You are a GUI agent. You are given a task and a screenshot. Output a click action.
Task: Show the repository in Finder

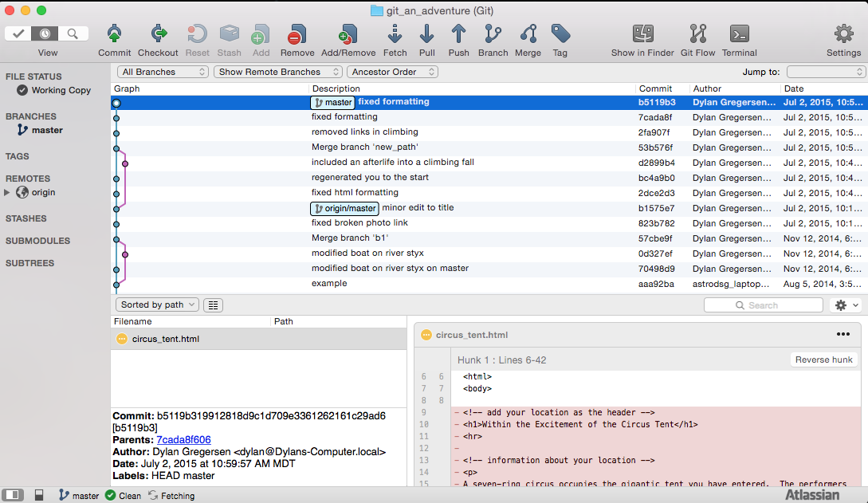[x=642, y=41]
